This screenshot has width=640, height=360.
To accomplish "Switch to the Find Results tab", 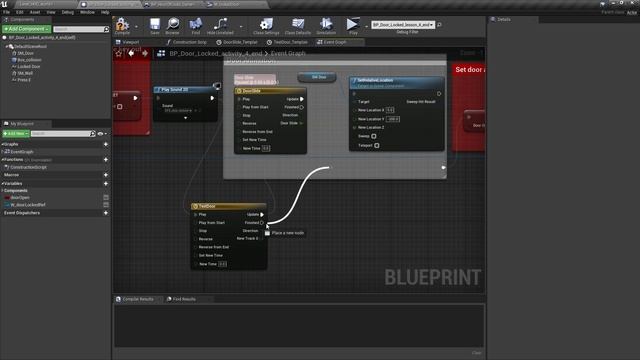I will [x=181, y=299].
